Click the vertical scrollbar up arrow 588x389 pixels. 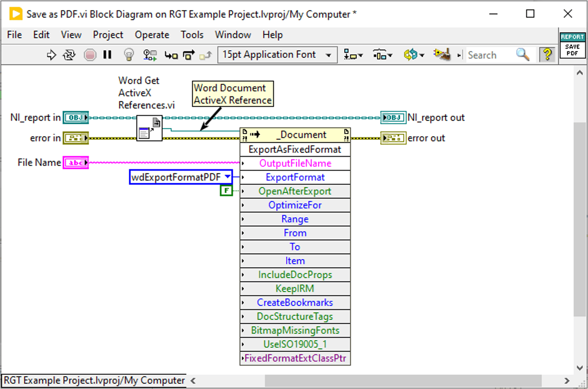pyautogui.click(x=580, y=73)
